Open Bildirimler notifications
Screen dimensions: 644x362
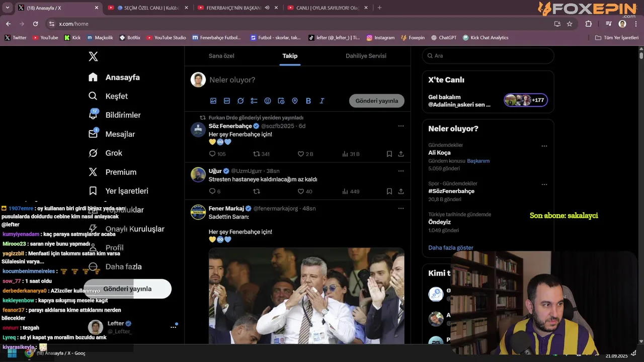pyautogui.click(x=115, y=115)
